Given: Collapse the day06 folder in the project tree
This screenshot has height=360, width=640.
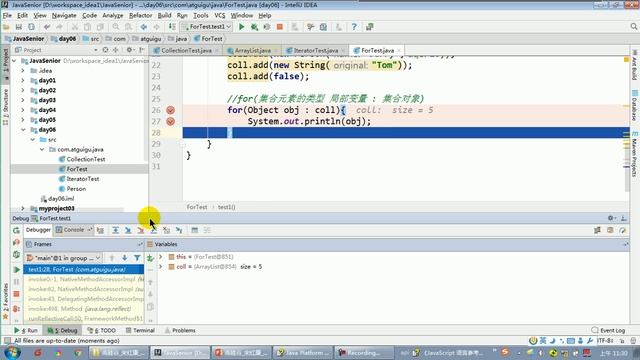Looking at the screenshot, I should coord(23,129).
